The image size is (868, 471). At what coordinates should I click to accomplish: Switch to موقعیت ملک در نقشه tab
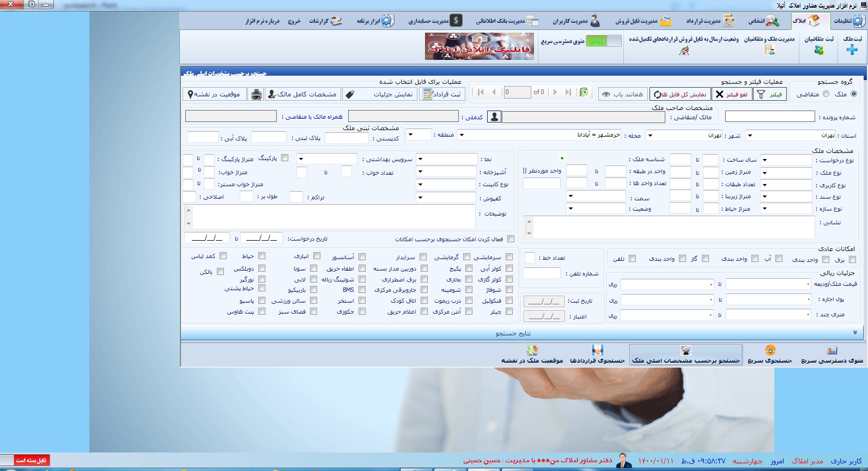click(532, 354)
